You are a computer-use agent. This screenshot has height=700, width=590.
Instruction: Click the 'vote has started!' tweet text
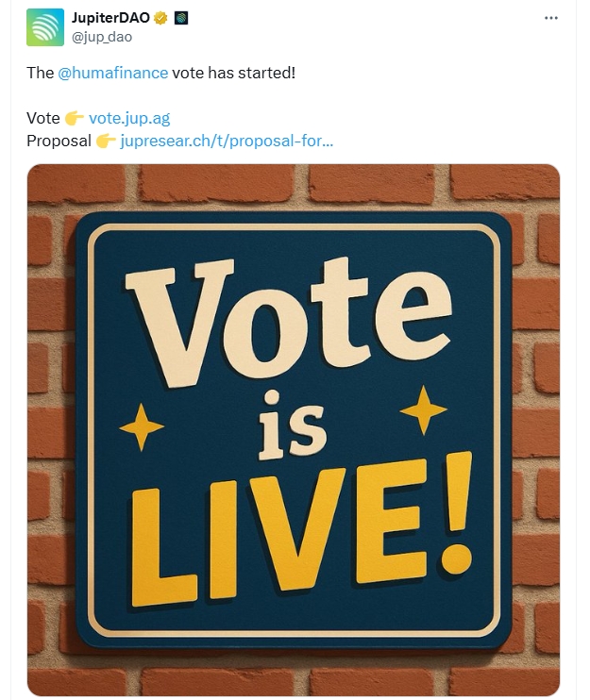[233, 73]
